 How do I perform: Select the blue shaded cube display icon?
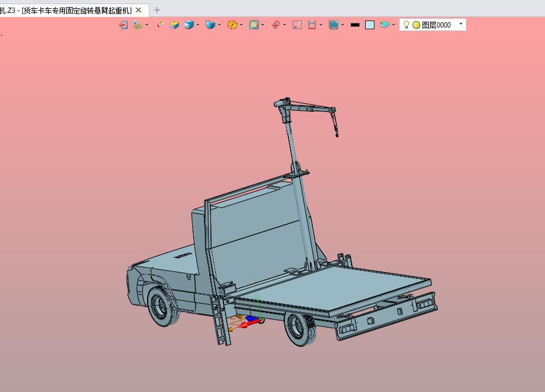(189, 25)
